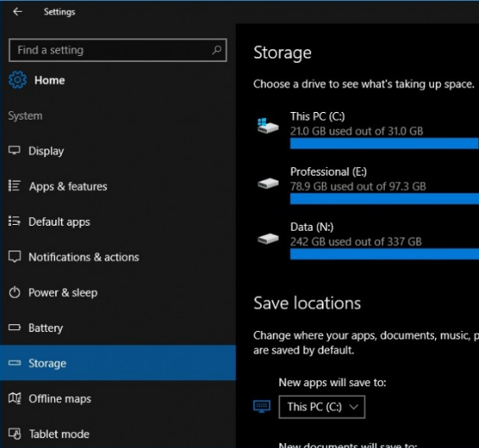This screenshot has height=448, width=479.
Task: Click '78.9 GB used out of 97.3 GB'
Action: [x=358, y=187]
